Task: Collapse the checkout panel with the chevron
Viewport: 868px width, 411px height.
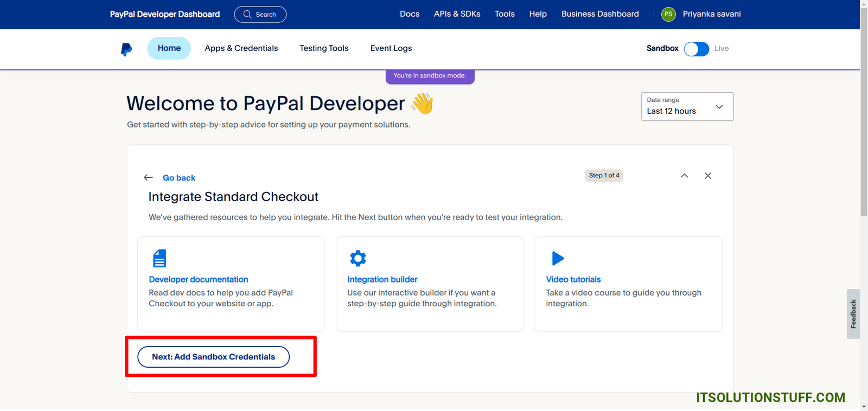Action: pyautogui.click(x=684, y=176)
